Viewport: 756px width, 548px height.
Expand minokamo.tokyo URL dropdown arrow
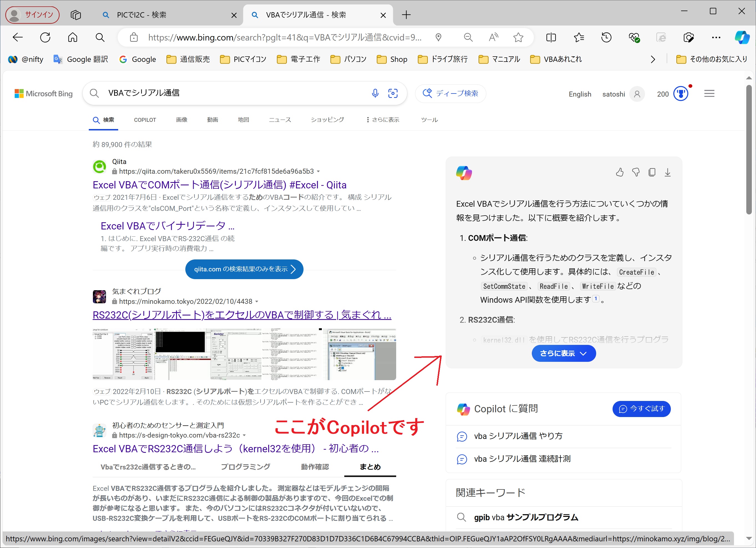point(257,301)
